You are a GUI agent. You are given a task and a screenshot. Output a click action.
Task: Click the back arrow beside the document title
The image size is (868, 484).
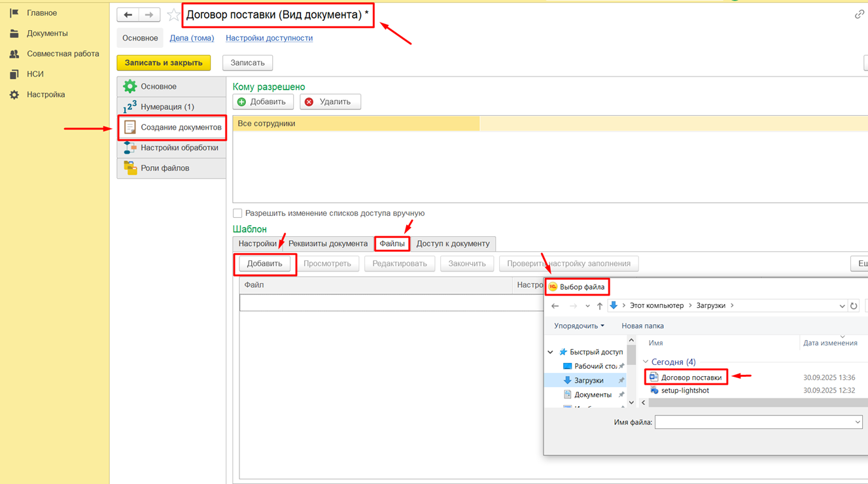(x=128, y=15)
